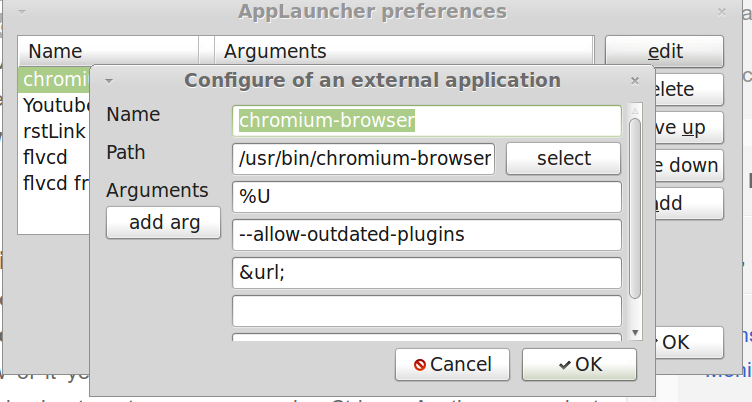752x402 pixels.
Task: Click the arguments scrollbar up arrow
Action: click(x=635, y=111)
